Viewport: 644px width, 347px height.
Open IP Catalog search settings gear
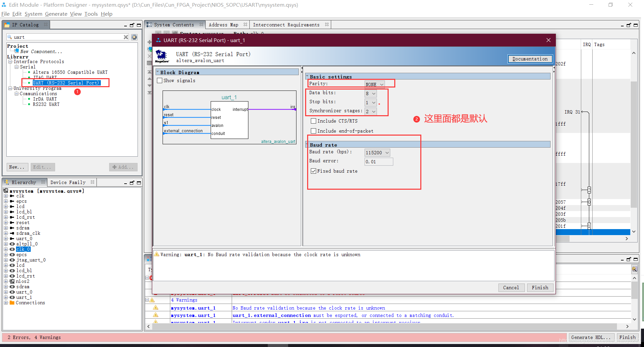click(134, 37)
